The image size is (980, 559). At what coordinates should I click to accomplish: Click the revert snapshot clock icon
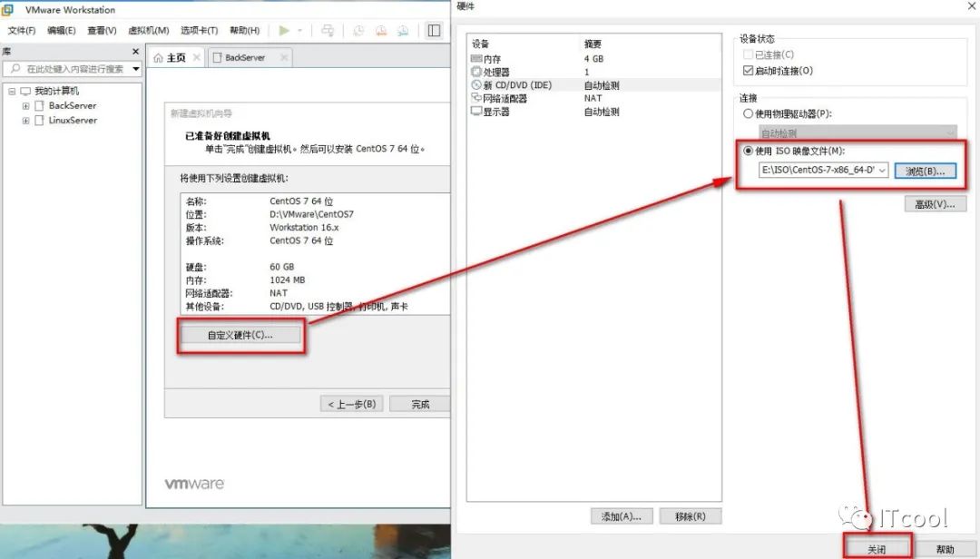pyautogui.click(x=380, y=30)
